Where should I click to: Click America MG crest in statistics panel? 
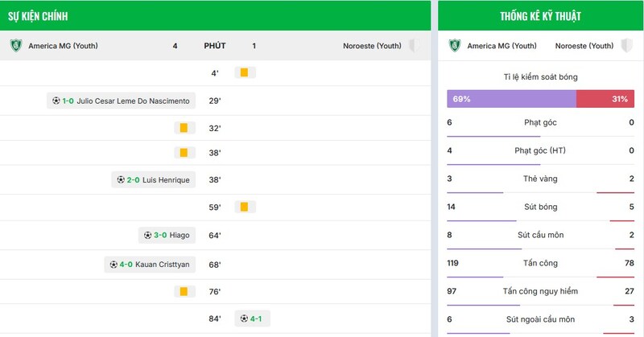tap(454, 46)
